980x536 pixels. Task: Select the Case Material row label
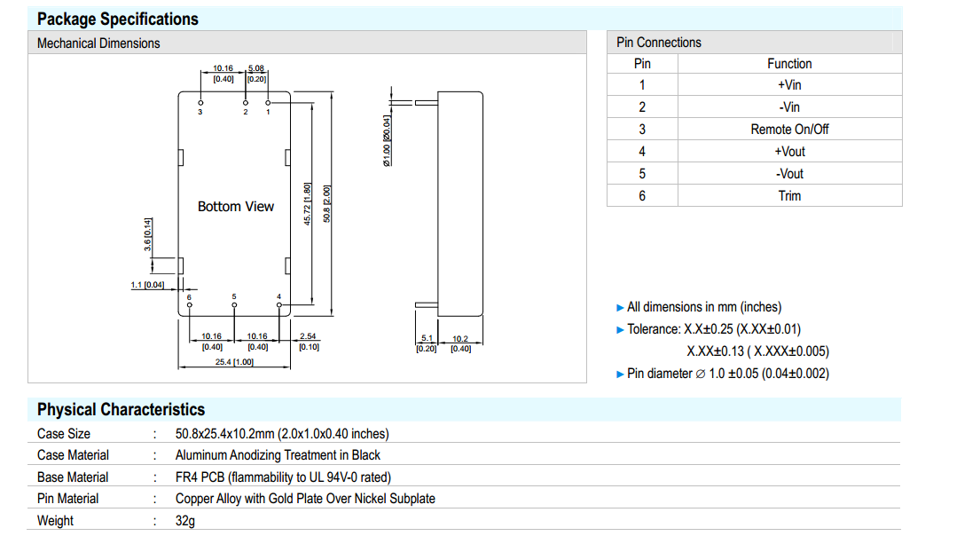click(73, 455)
